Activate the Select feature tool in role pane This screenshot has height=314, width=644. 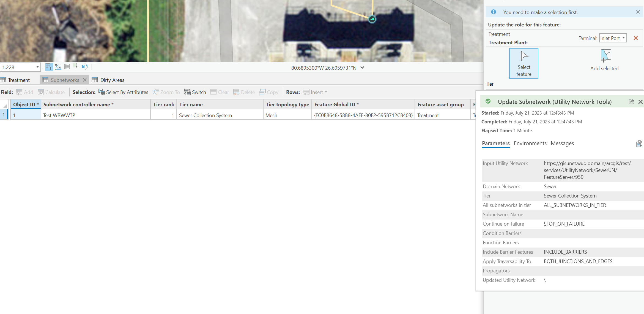524,63
